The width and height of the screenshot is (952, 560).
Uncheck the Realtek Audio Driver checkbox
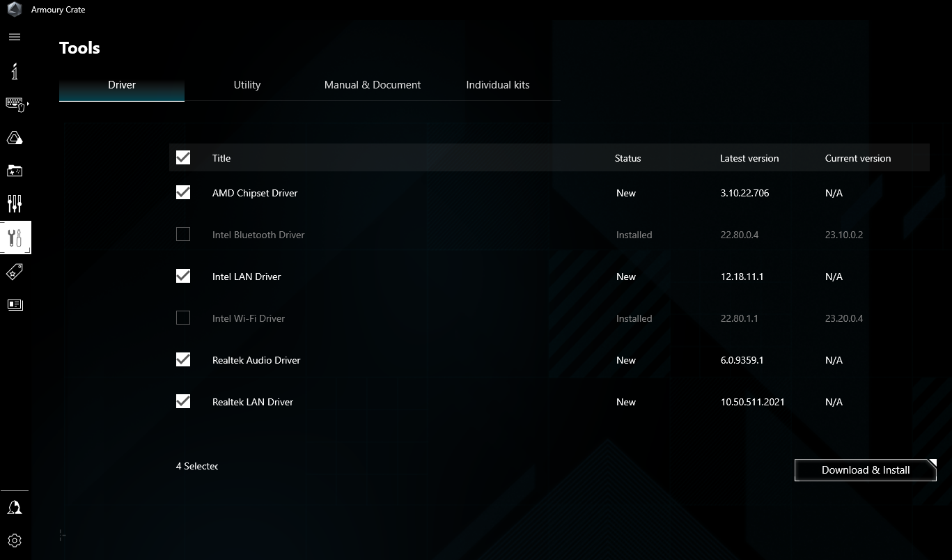click(182, 359)
